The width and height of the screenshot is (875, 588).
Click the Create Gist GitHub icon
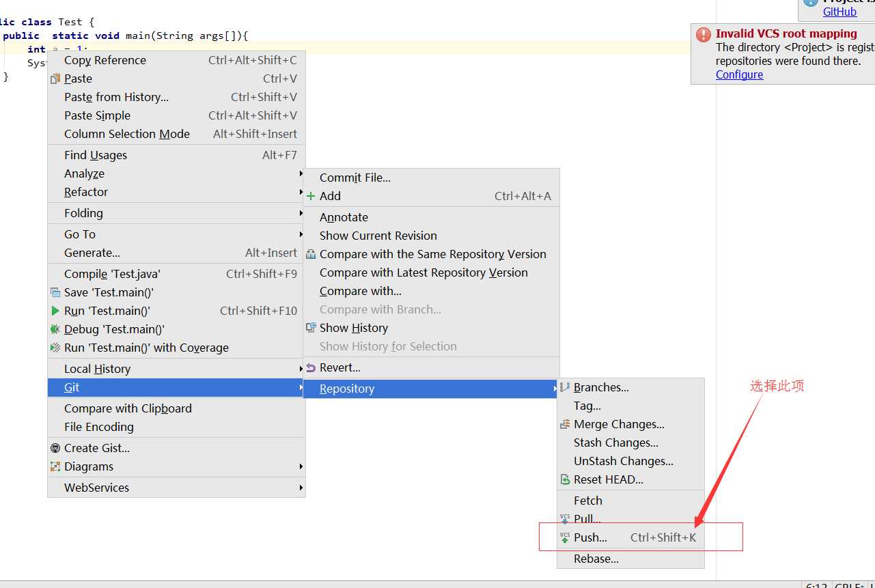[x=55, y=448]
